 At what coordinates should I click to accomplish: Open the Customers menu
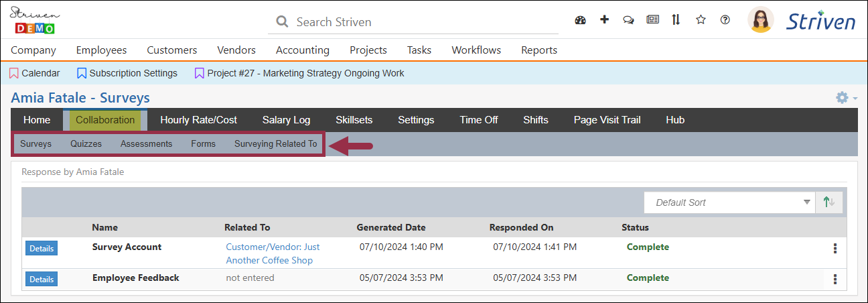point(172,50)
